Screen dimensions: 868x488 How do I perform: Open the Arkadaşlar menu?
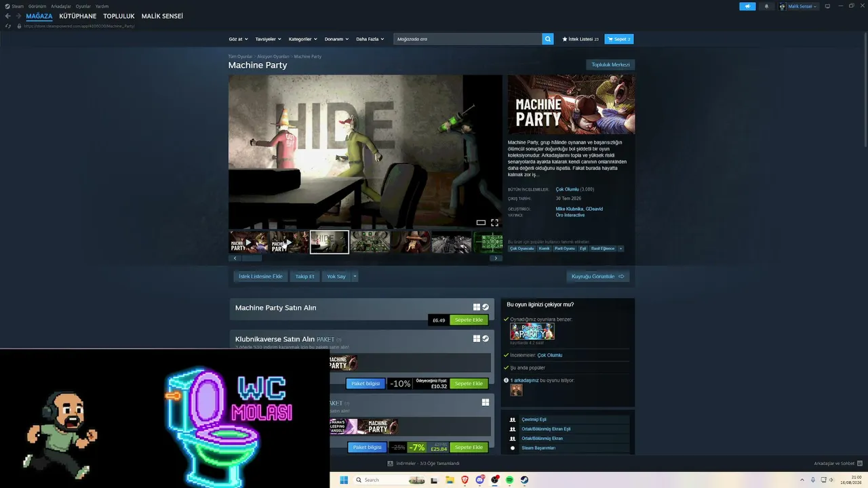[61, 6]
